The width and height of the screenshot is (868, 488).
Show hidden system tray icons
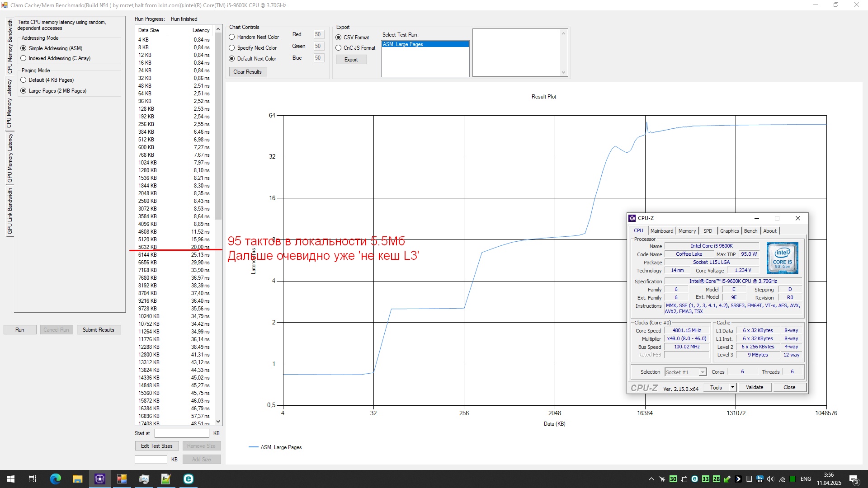651,479
